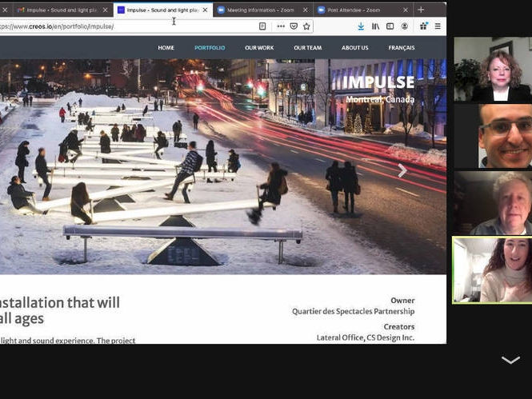Click 'Quartier des Spectacles Partnership' owner text
This screenshot has height=399, width=532.
353,311
